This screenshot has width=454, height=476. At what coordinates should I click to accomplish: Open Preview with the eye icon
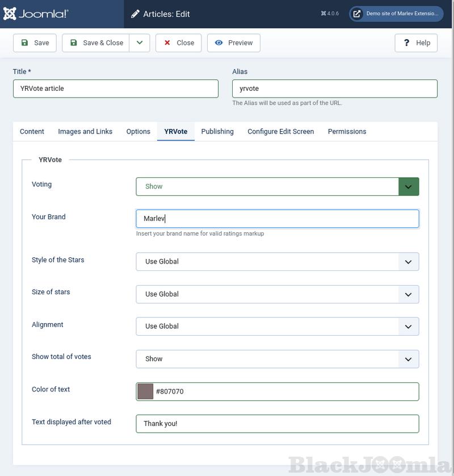[233, 43]
